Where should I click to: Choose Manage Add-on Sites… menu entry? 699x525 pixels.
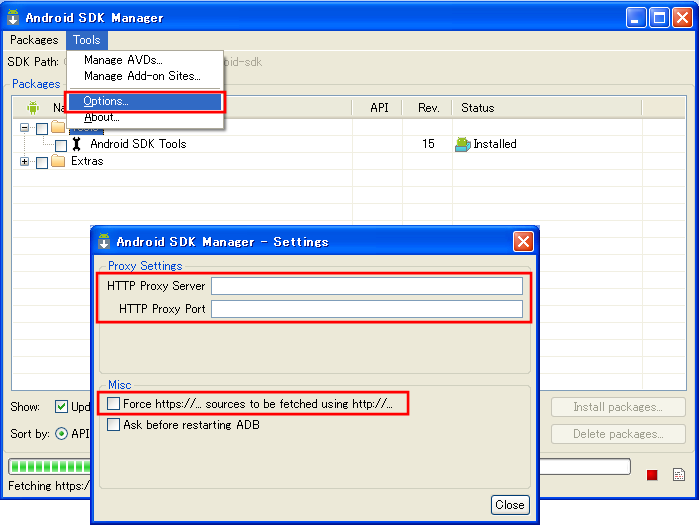pos(142,76)
